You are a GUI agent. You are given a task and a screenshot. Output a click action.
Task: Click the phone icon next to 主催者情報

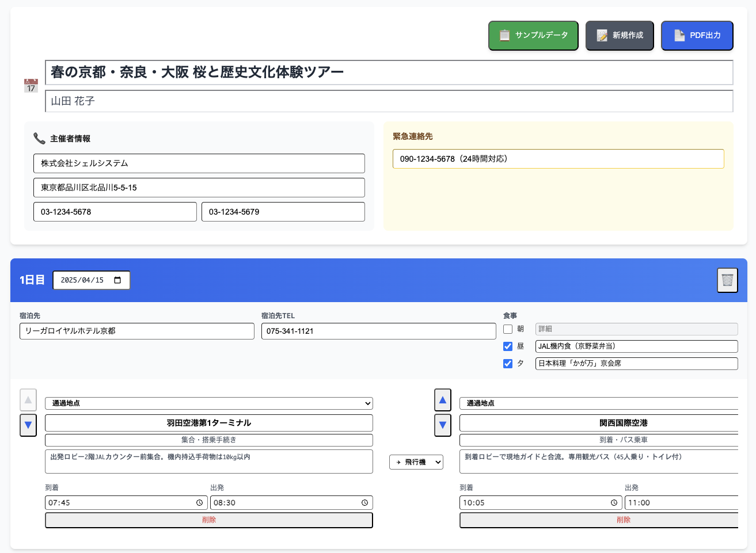point(39,138)
